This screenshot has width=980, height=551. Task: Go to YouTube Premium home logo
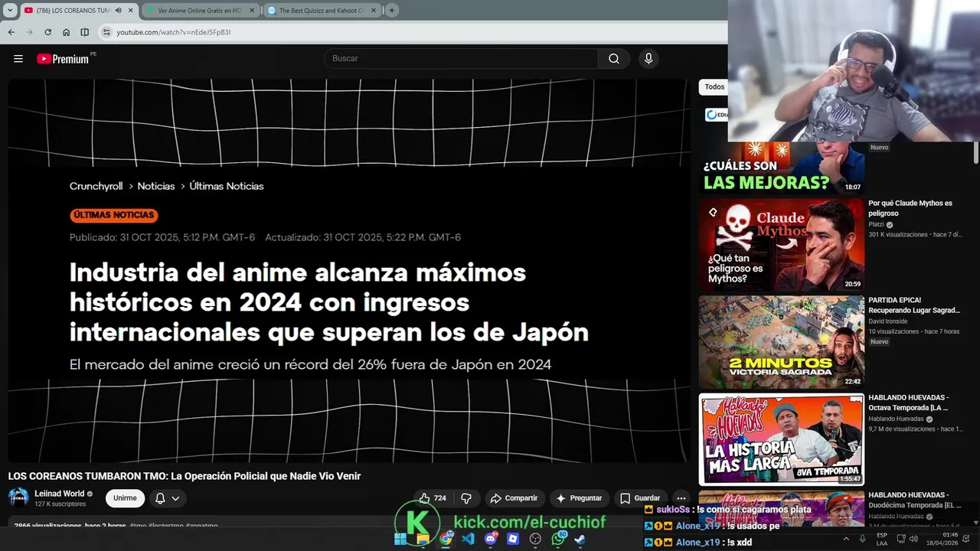point(64,59)
